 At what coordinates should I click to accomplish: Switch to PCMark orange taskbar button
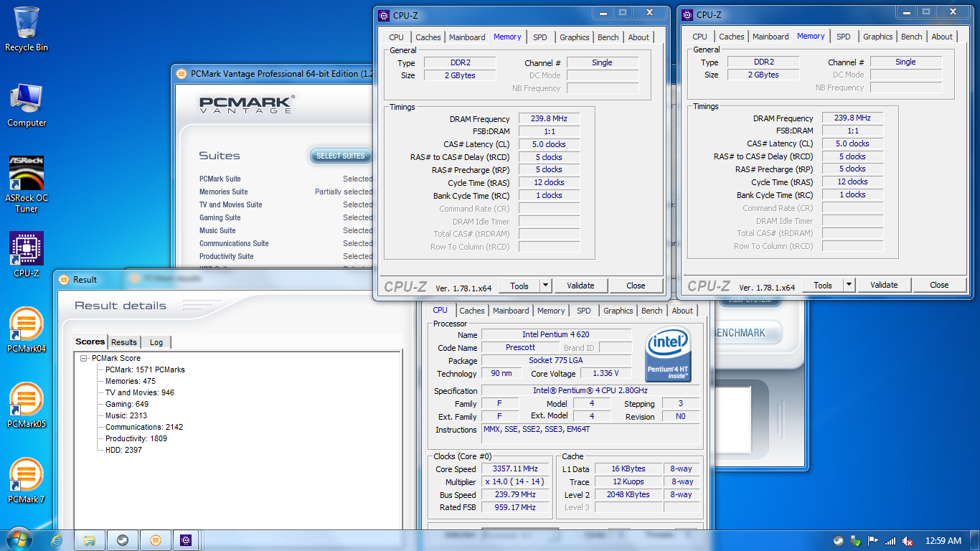(x=156, y=540)
